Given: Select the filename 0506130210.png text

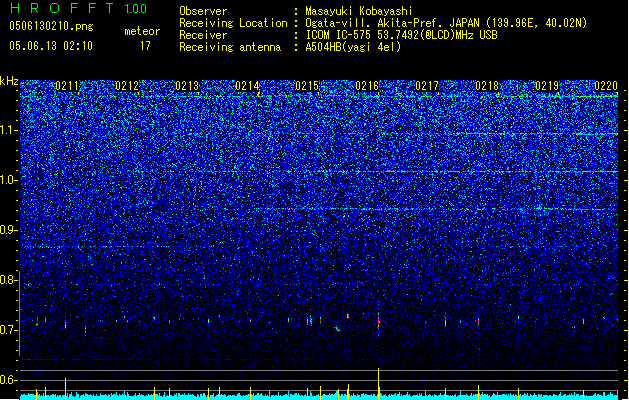Looking at the screenshot, I should (x=51, y=26).
